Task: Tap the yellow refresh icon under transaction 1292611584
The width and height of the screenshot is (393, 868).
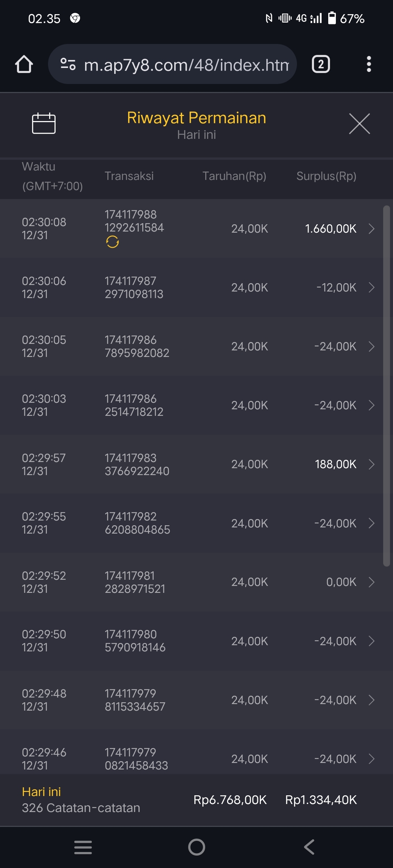Action: pos(112,242)
